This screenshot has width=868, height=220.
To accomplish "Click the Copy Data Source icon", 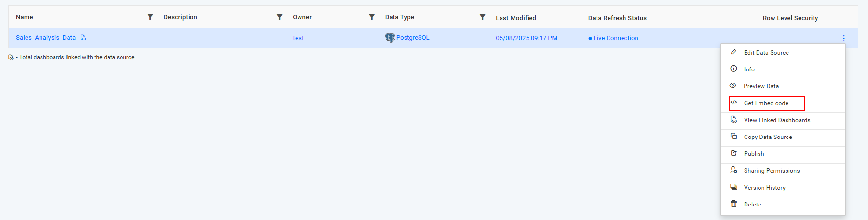I will tap(733, 136).
